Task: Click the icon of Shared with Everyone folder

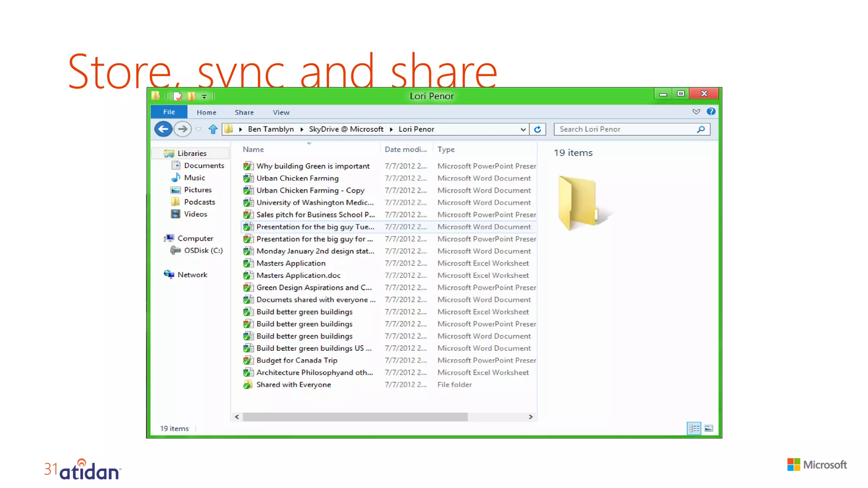Action: (248, 385)
